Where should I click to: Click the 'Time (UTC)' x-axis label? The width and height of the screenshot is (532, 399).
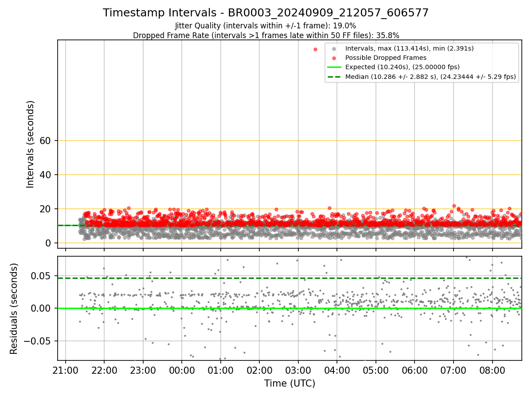point(289,383)
